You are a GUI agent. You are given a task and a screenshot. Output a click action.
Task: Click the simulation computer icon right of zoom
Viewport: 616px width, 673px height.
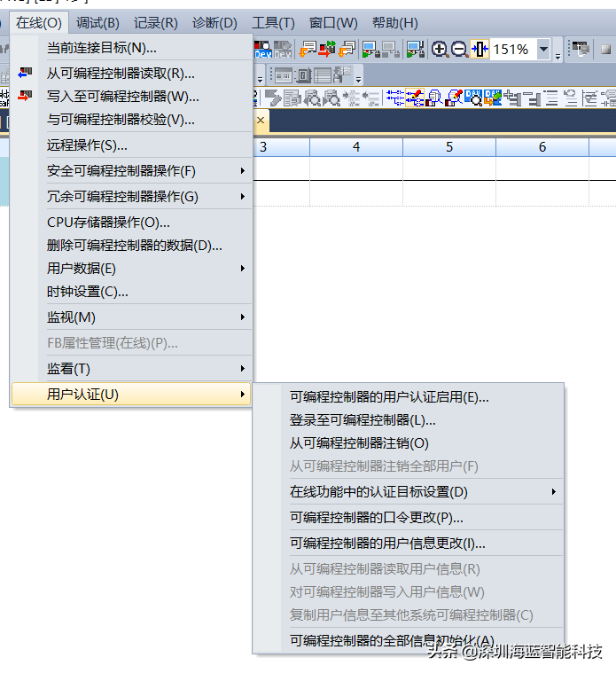581,50
